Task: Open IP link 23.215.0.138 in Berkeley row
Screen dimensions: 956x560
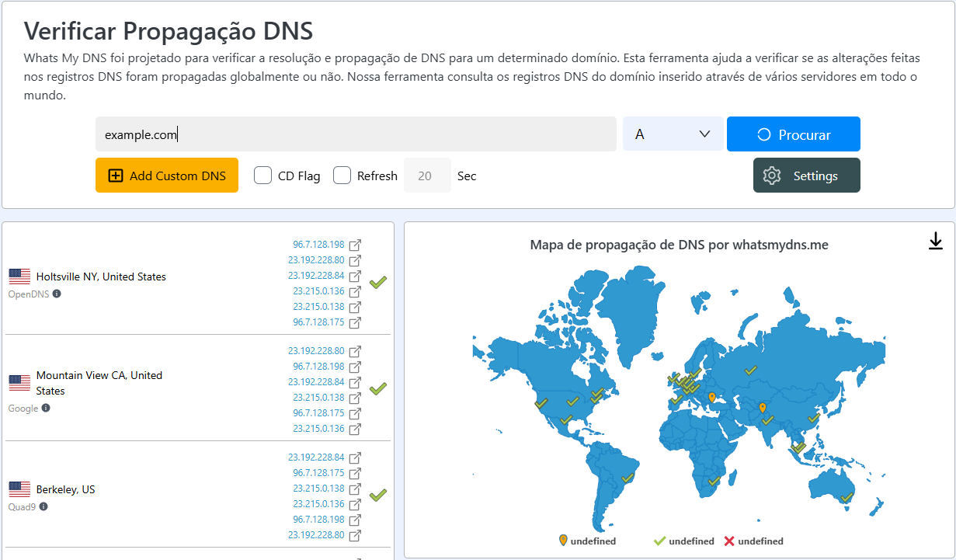Action: pos(318,489)
